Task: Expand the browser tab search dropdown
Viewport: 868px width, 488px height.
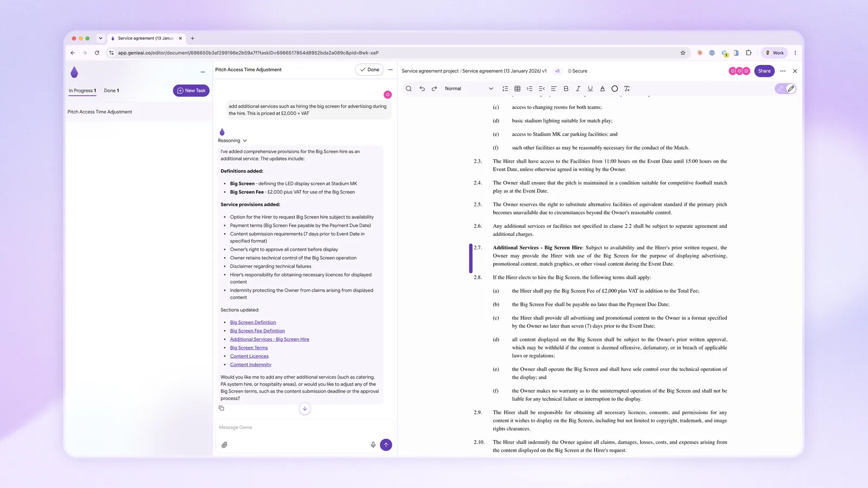Action: pos(100,38)
